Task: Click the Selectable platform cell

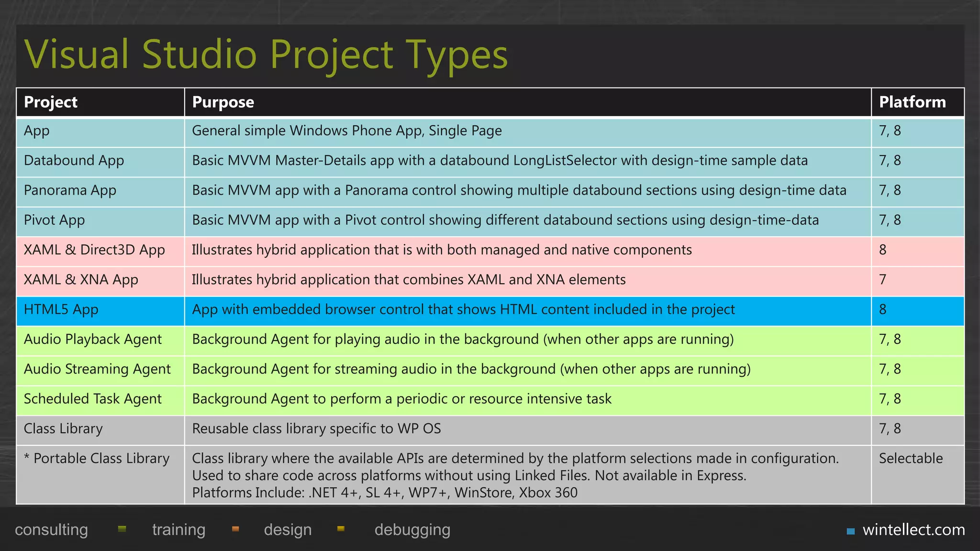Action: (911, 458)
